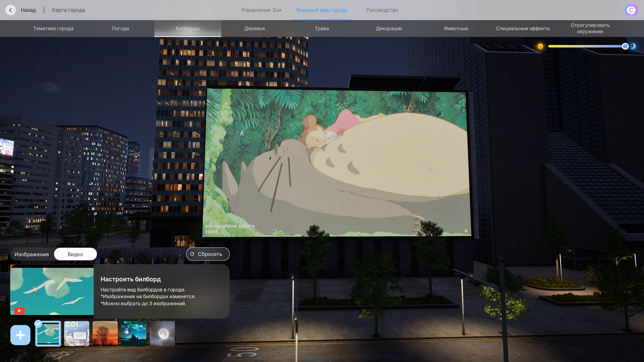Select Внешний вид города tab

[x=321, y=10]
